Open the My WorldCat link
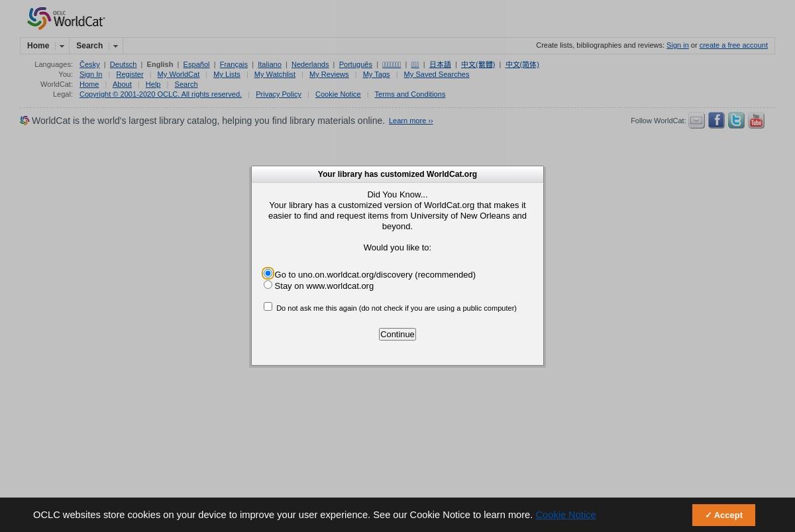 178,74
